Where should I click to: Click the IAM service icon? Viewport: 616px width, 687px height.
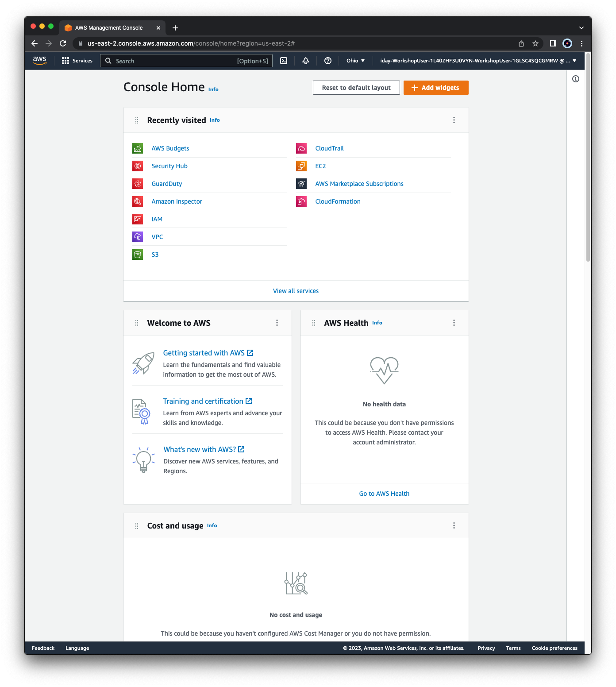[138, 219]
